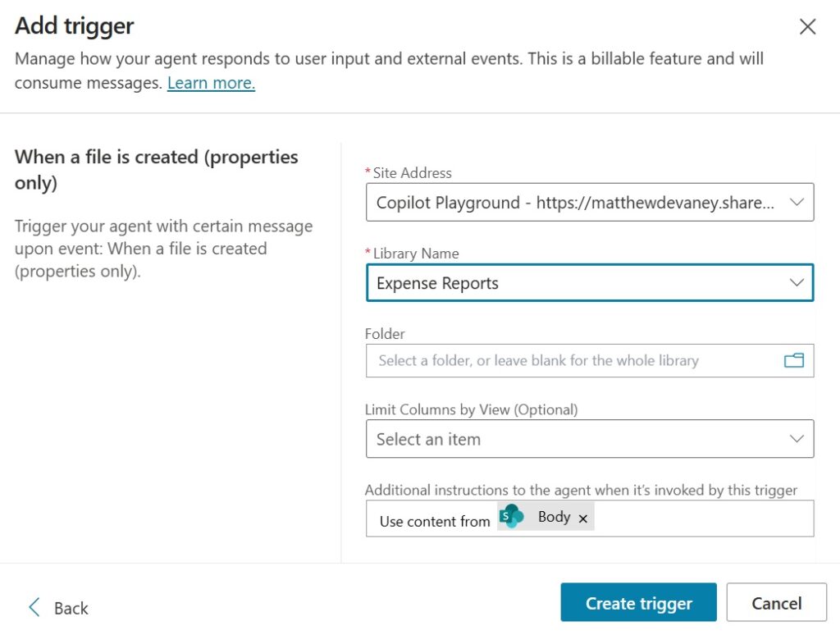Click the Use content from text
Viewport: 840px width, 640px height.
point(435,521)
